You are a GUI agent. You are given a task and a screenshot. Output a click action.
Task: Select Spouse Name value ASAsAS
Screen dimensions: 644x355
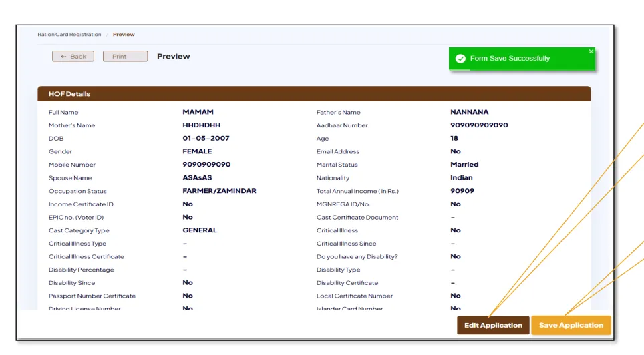point(197,177)
